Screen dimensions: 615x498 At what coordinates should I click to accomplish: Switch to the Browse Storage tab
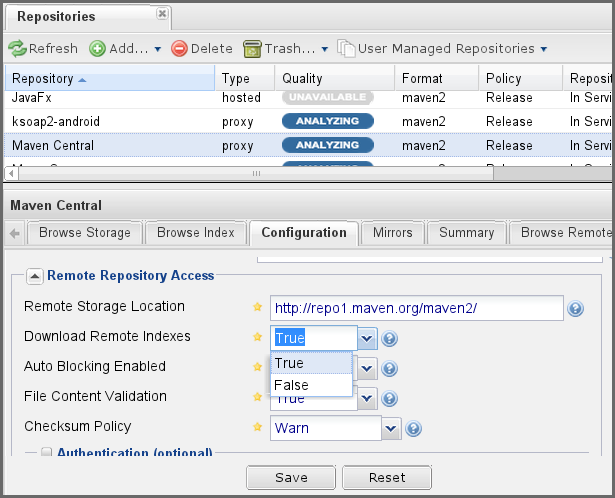(85, 233)
